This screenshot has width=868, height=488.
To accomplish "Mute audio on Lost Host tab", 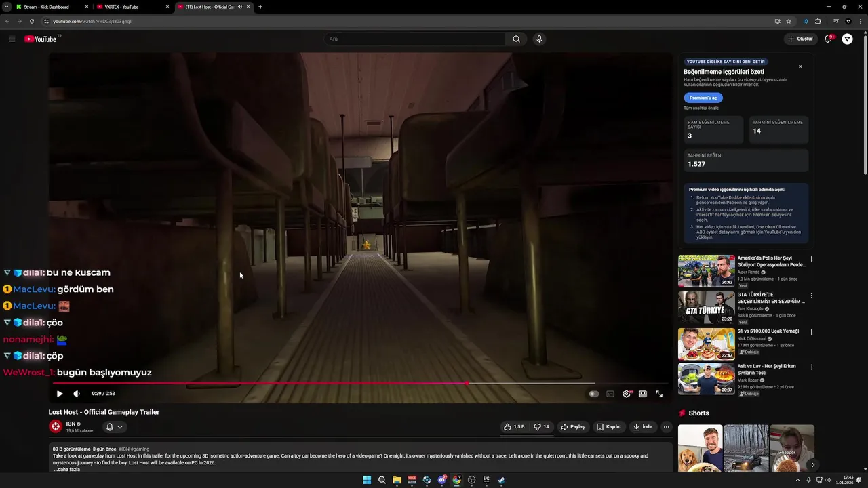I will [x=239, y=7].
